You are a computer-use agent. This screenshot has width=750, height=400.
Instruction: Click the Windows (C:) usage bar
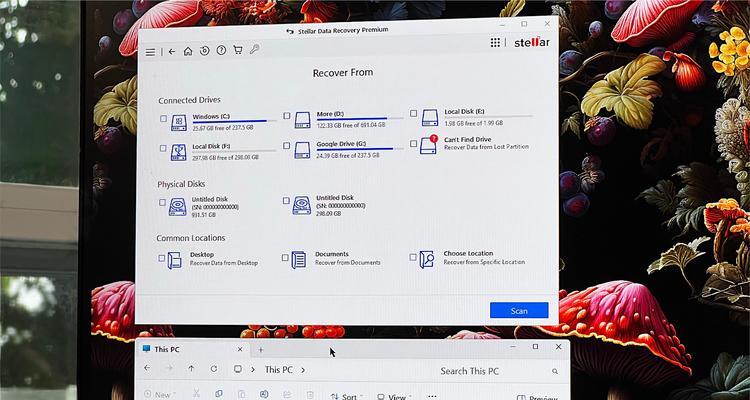pyautogui.click(x=234, y=121)
